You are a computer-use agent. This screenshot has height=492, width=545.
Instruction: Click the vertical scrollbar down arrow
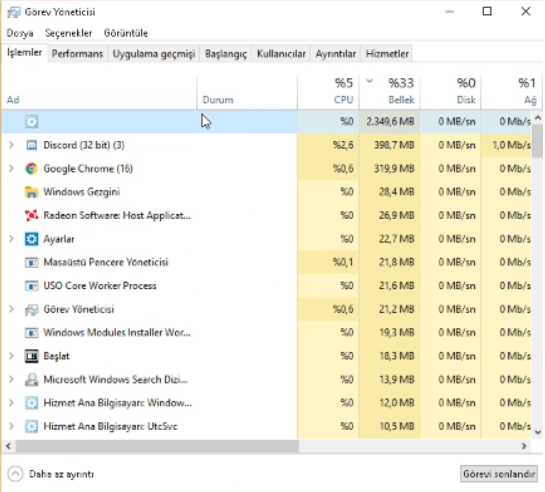pyautogui.click(x=538, y=432)
